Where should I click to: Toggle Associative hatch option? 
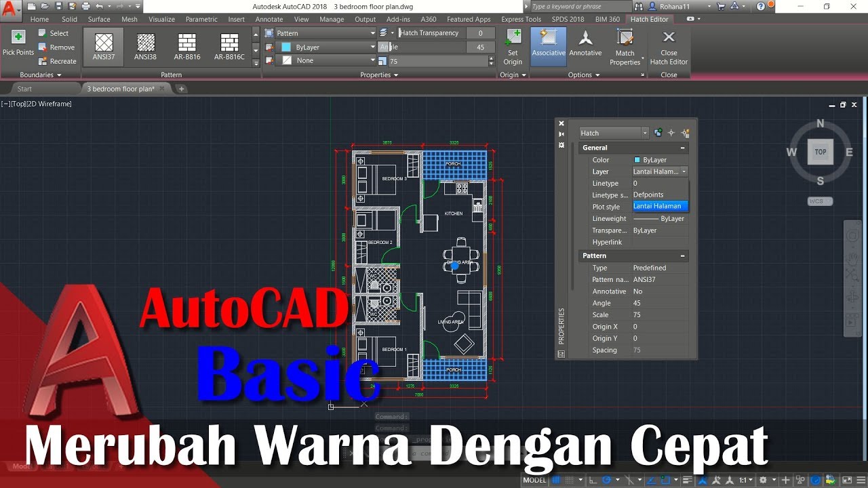click(549, 46)
